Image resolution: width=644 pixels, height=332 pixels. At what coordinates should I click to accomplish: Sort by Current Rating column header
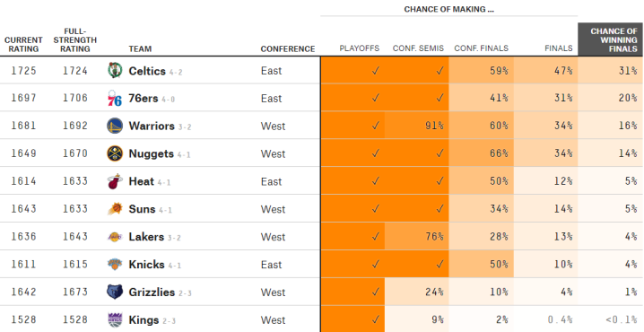[x=23, y=44]
